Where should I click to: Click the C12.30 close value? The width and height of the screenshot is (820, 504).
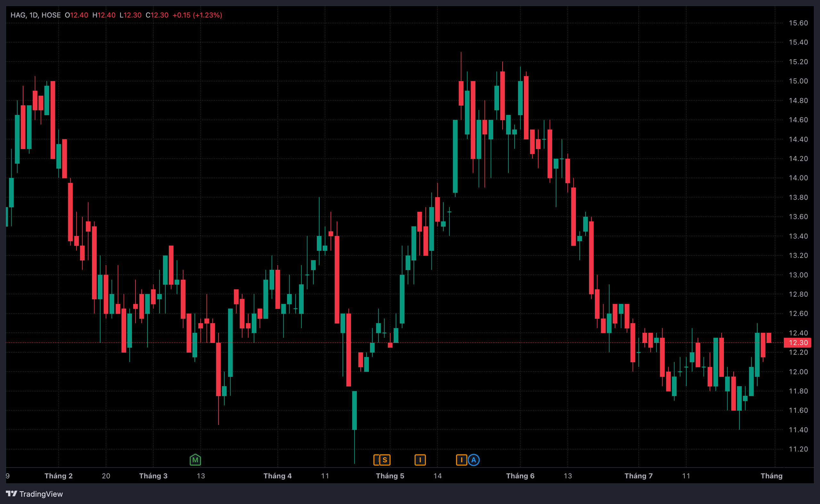point(157,15)
